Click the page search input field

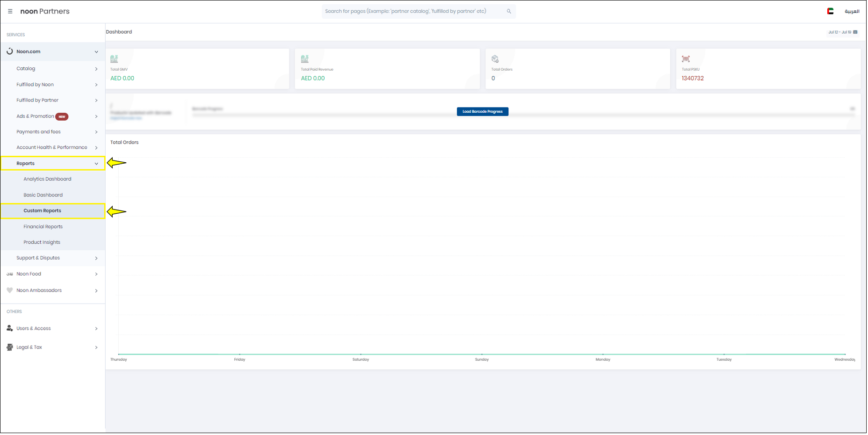click(x=412, y=12)
